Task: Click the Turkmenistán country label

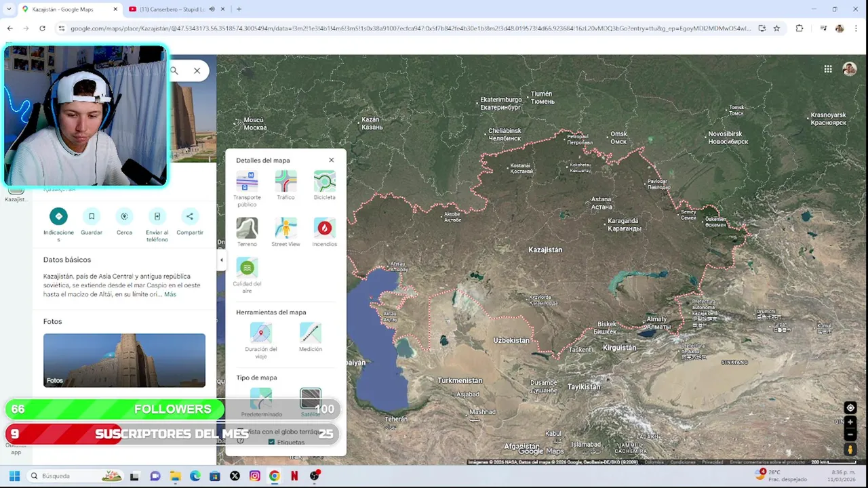Action: [460, 381]
